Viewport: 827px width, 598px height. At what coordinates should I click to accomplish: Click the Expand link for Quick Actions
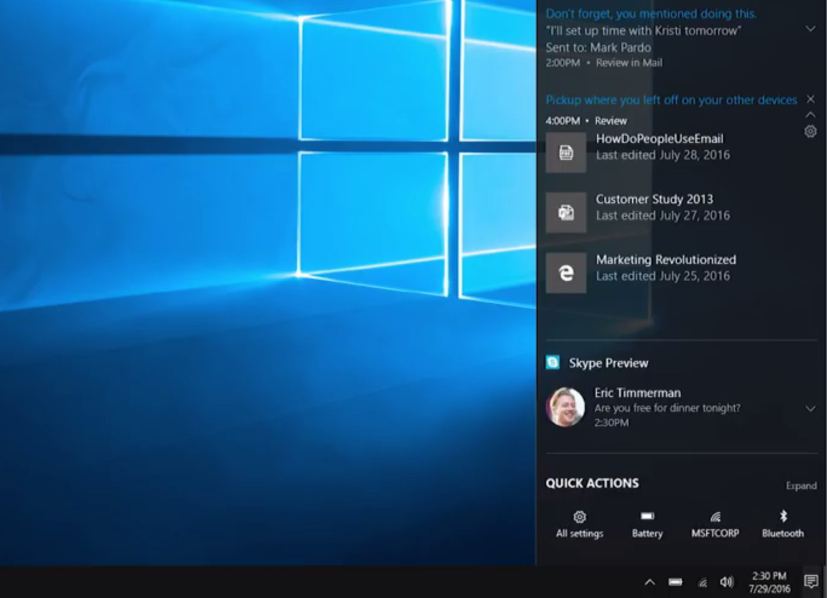pyautogui.click(x=800, y=486)
